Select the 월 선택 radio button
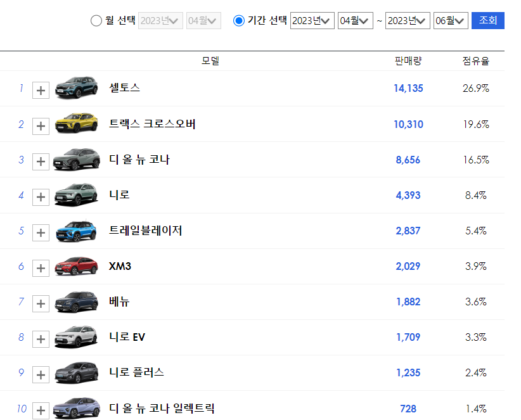Viewport: 521px width, 420px height. pyautogui.click(x=96, y=20)
